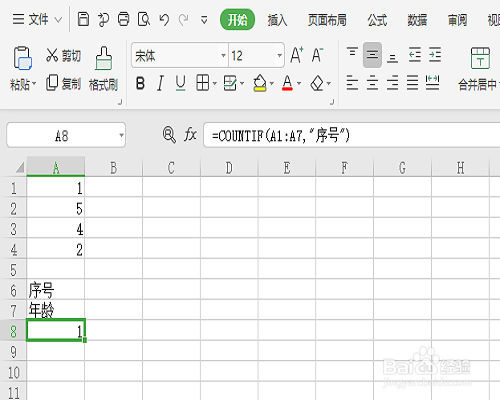Apply cell borders icon
500x400 pixels.
coord(203,83)
